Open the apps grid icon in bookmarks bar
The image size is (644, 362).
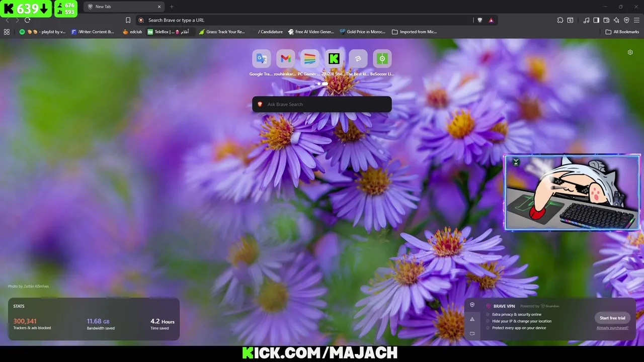click(x=7, y=32)
